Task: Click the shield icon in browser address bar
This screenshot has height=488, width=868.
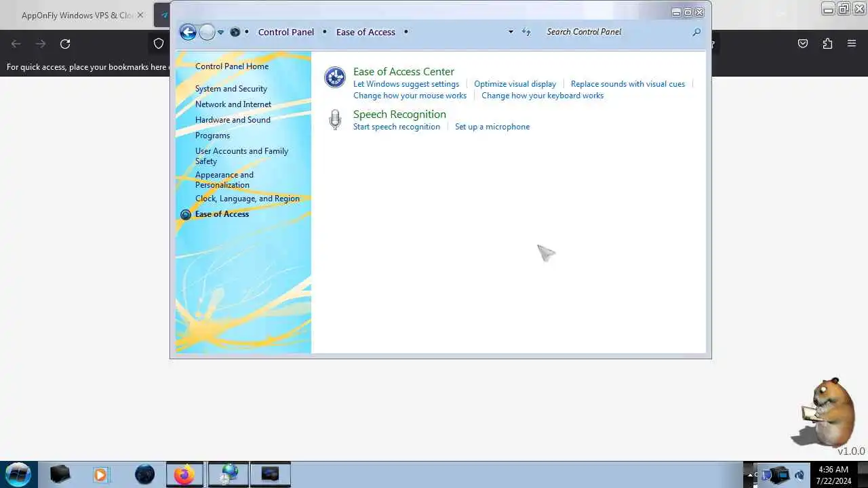Action: point(159,43)
